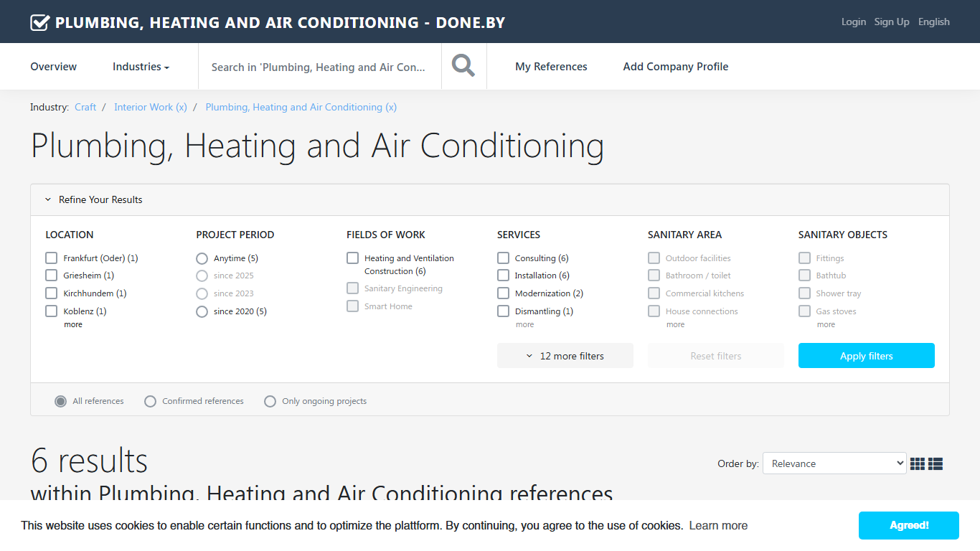The height and width of the screenshot is (551, 980).
Task: Select Only ongoing projects
Action: click(270, 401)
